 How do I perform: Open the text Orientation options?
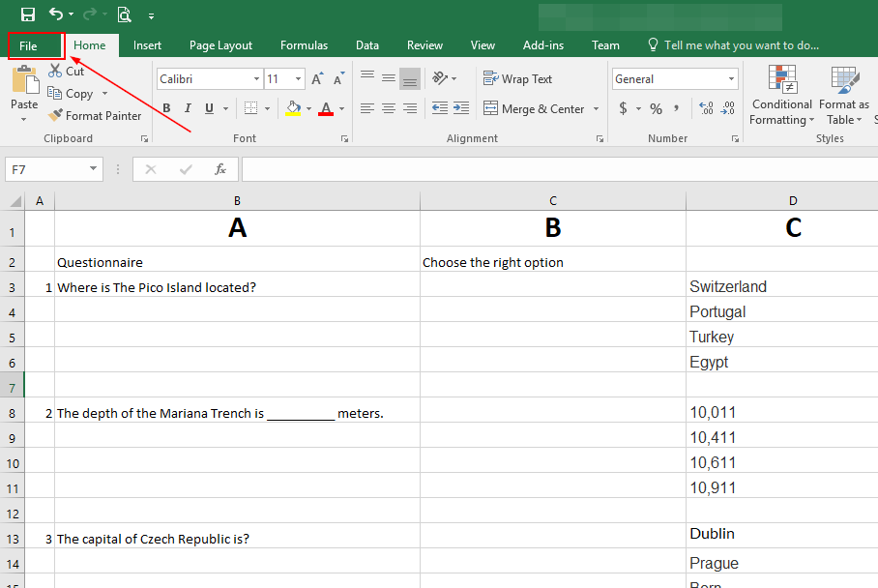click(445, 79)
